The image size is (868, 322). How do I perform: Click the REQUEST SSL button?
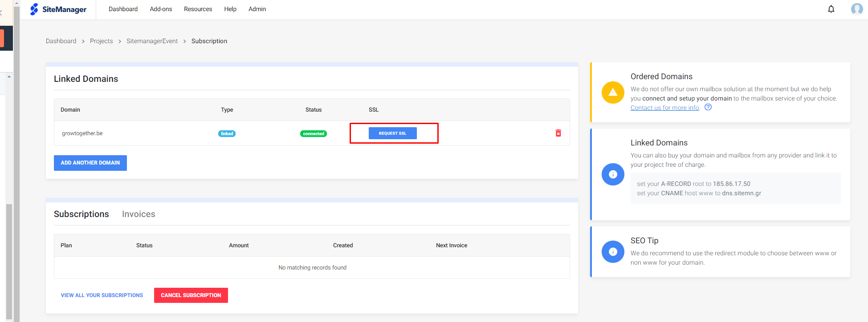coord(393,133)
